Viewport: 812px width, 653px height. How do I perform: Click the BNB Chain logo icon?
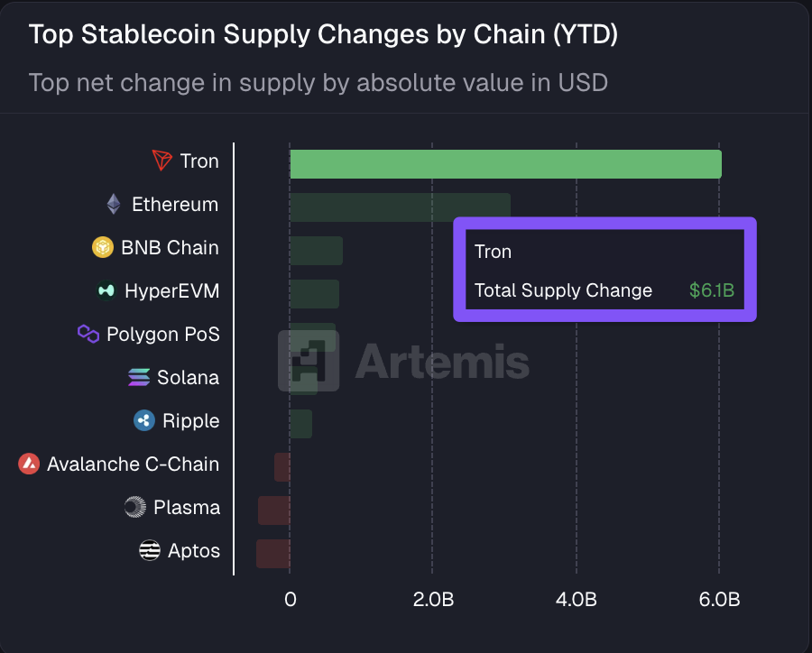point(103,248)
